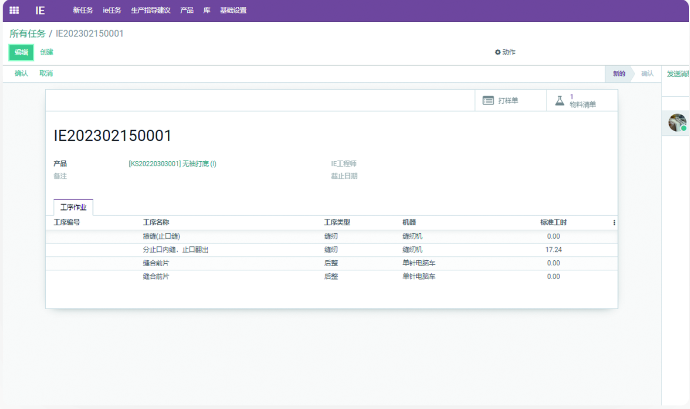Open the 产品 menu in navbar

(187, 10)
